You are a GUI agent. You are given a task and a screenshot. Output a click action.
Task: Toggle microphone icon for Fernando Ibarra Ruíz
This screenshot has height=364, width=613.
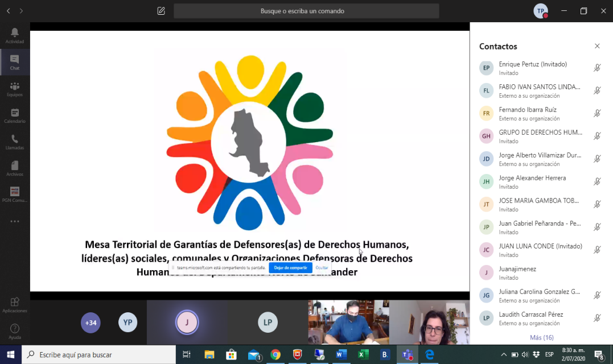click(597, 113)
